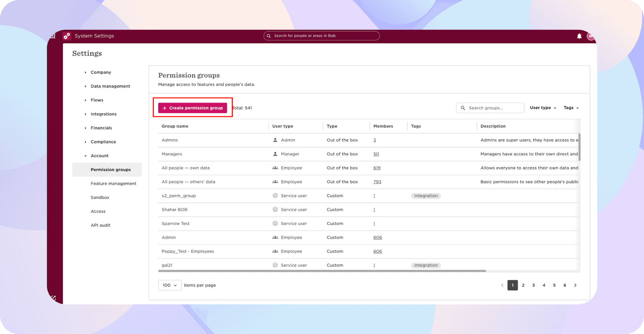Viewport: 644px width, 334px height.
Task: Go to the next page arrow
Action: coord(575,285)
